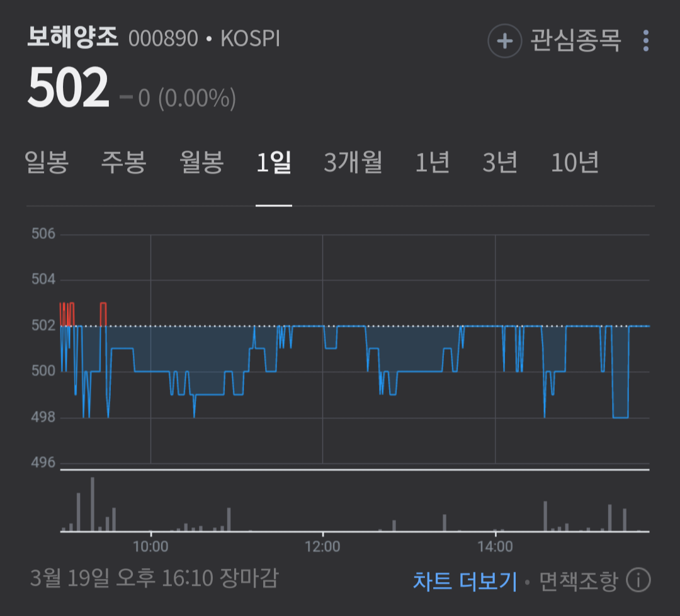The image size is (680, 616).
Task: Switch to the 일봉 daily candle tab
Action: pyautogui.click(x=47, y=162)
